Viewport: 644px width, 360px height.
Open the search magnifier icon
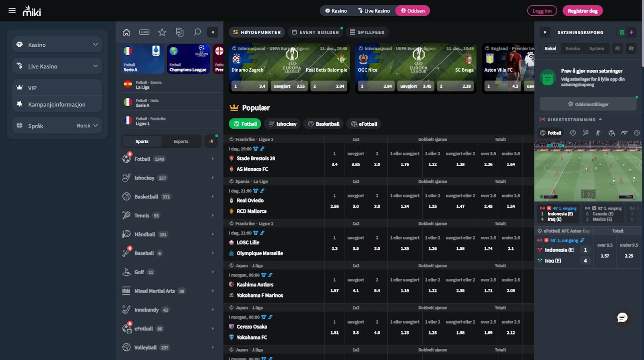coord(197,32)
